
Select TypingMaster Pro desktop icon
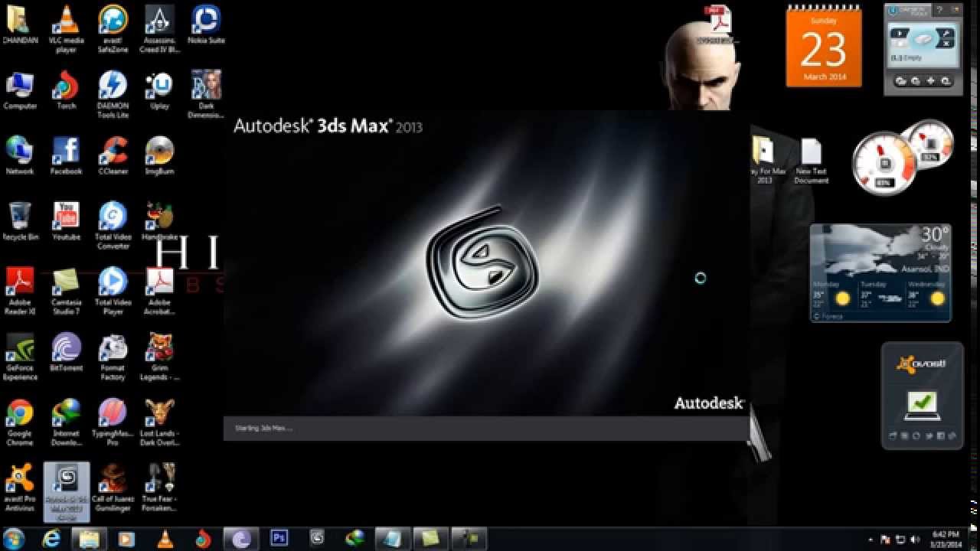113,422
